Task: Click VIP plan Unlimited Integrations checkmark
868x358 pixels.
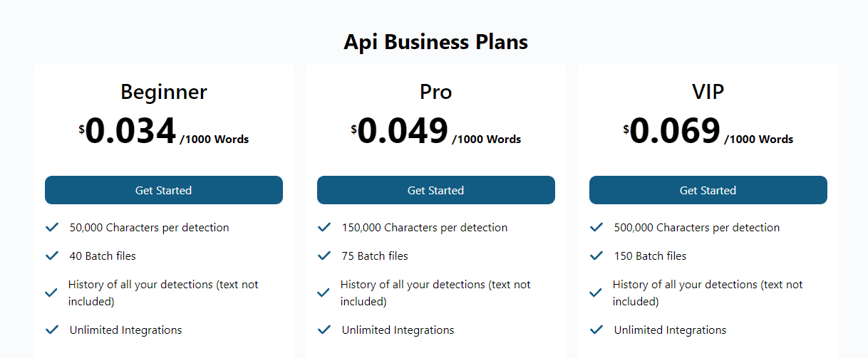Action: [596, 330]
